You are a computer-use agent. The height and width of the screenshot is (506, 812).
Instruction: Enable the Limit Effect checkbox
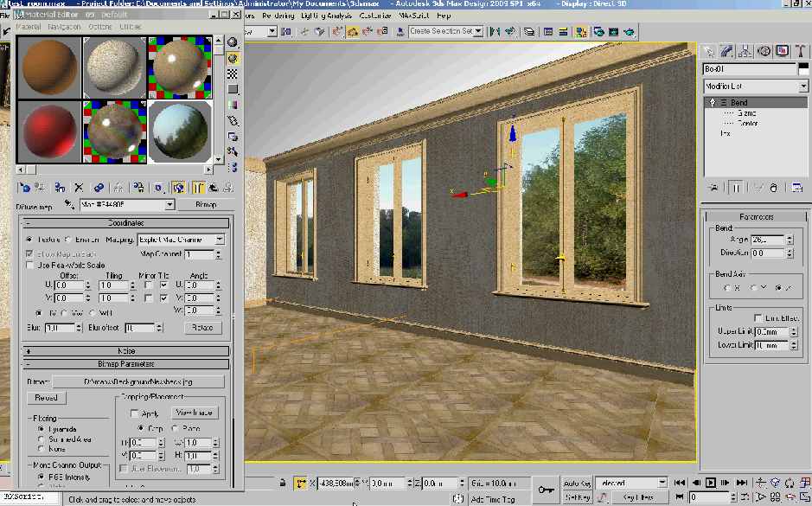758,318
